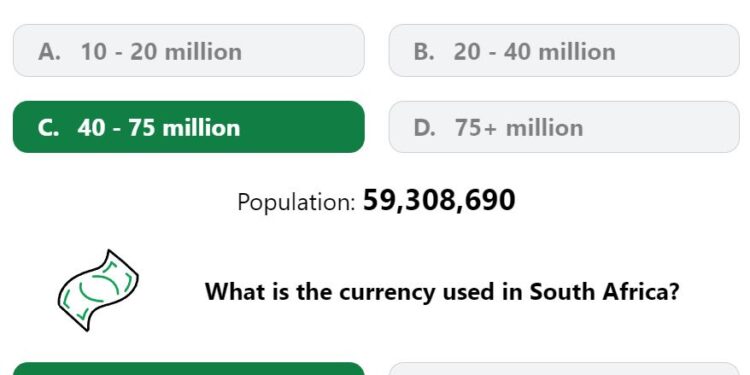Viewport: 750px width, 375px height.
Task: Click the letter "C." in the highlighted option
Action: (x=48, y=128)
